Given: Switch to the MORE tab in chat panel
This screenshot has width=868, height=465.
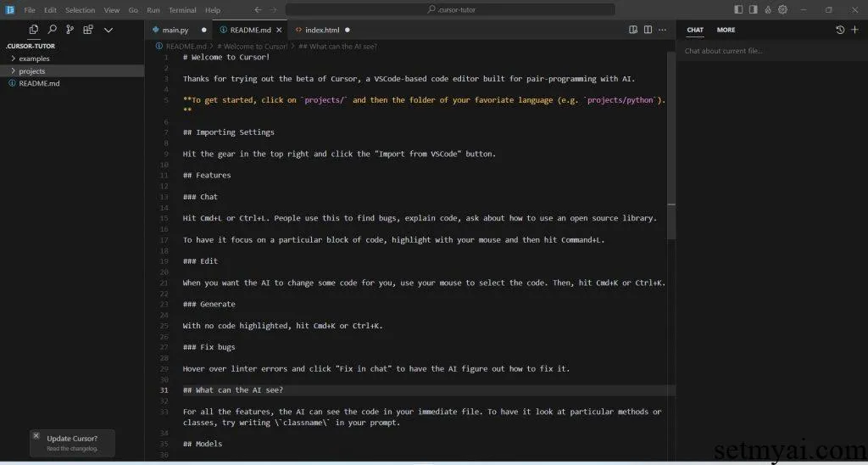Looking at the screenshot, I should [726, 30].
